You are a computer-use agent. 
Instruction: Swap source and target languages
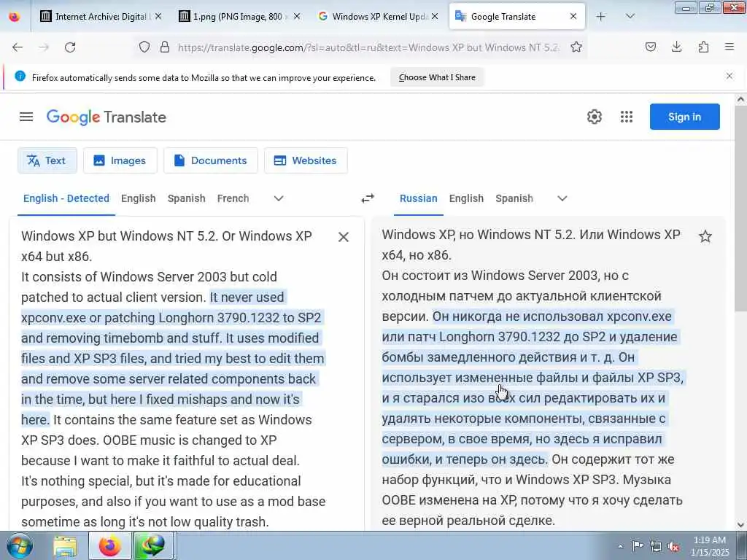click(368, 198)
